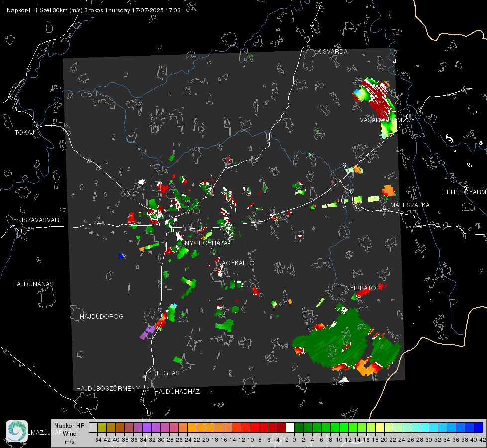Click road number 37 near upper left
Image resolution: width=487 pixels, height=448 pixels.
point(16,86)
